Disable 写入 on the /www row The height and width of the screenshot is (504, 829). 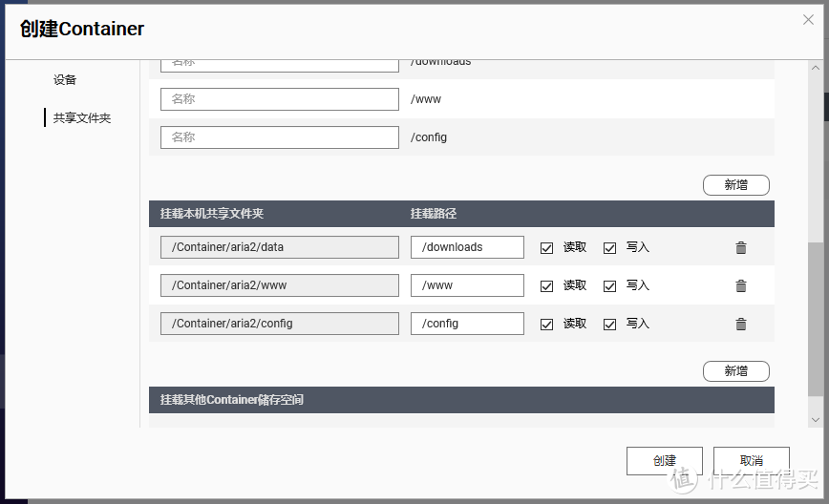(x=610, y=285)
